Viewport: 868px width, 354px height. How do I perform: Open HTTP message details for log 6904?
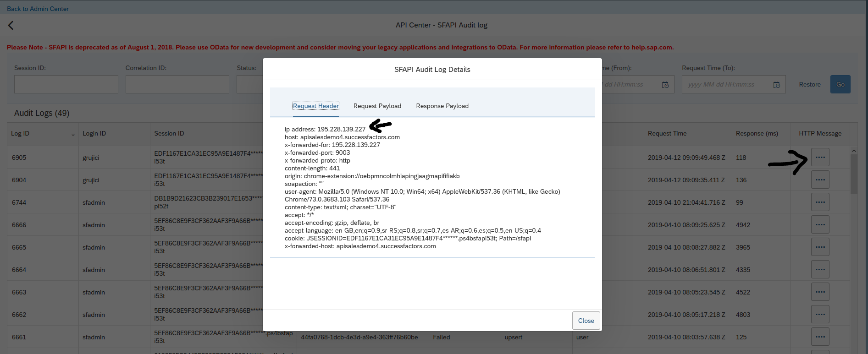click(820, 180)
